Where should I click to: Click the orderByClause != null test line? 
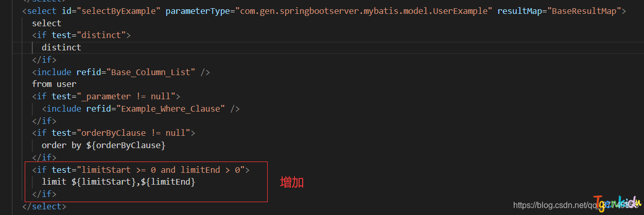[x=113, y=133]
